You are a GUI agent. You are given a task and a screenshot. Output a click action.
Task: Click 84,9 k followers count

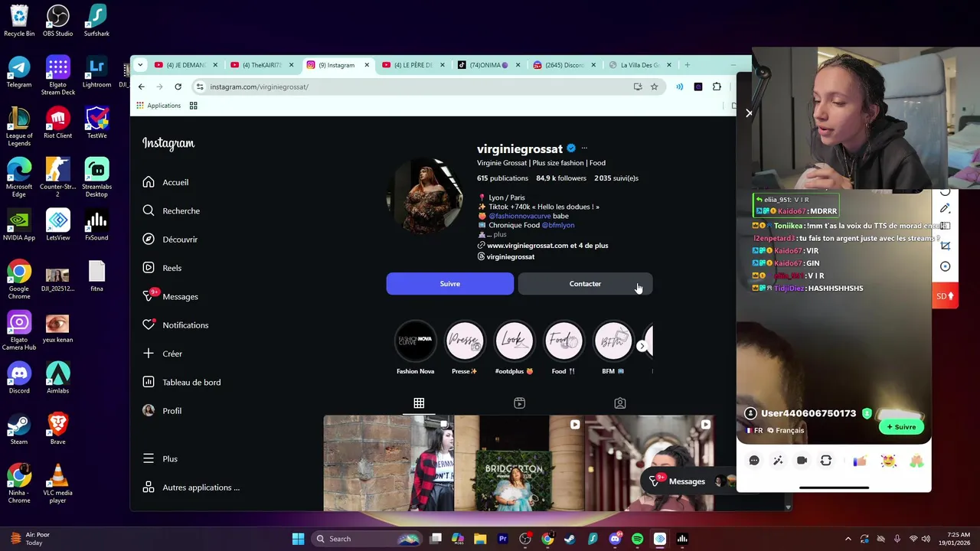pyautogui.click(x=561, y=178)
